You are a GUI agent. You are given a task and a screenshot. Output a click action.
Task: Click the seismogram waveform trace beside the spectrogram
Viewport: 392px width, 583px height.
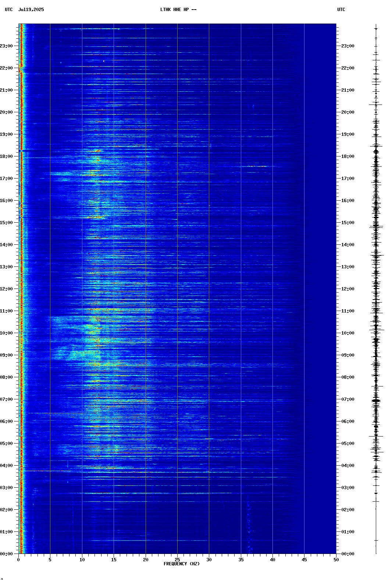376,289
